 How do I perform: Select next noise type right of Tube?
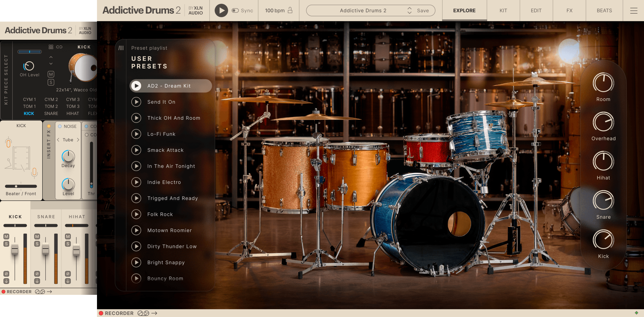[78, 140]
